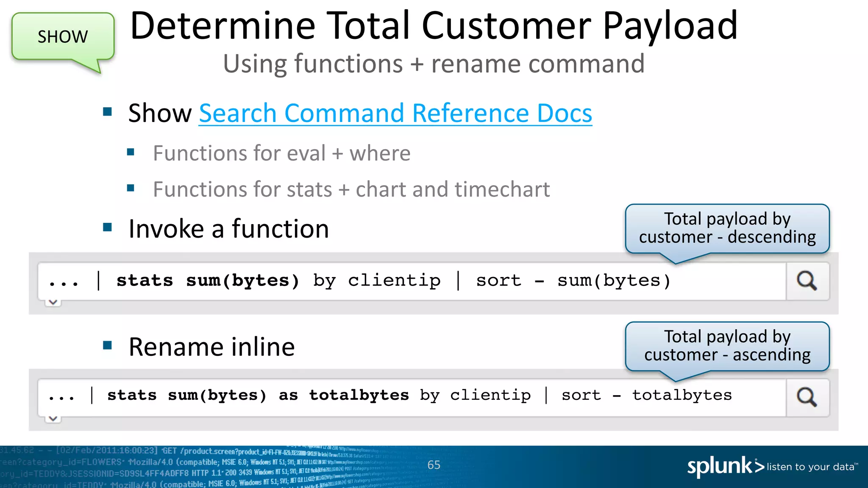
Task: Click the magnifier icon beside sort - sum(bytes)
Action: [807, 281]
